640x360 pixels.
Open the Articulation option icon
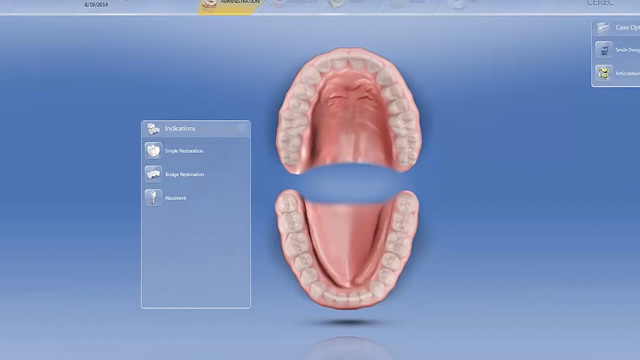(x=604, y=73)
